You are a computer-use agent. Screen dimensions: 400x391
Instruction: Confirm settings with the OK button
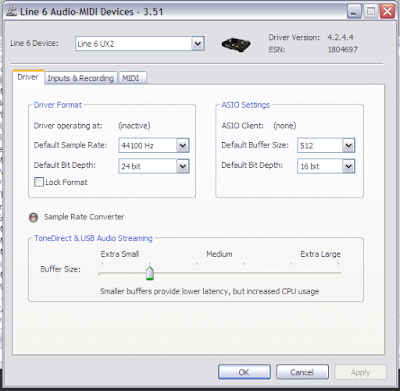[x=244, y=372]
